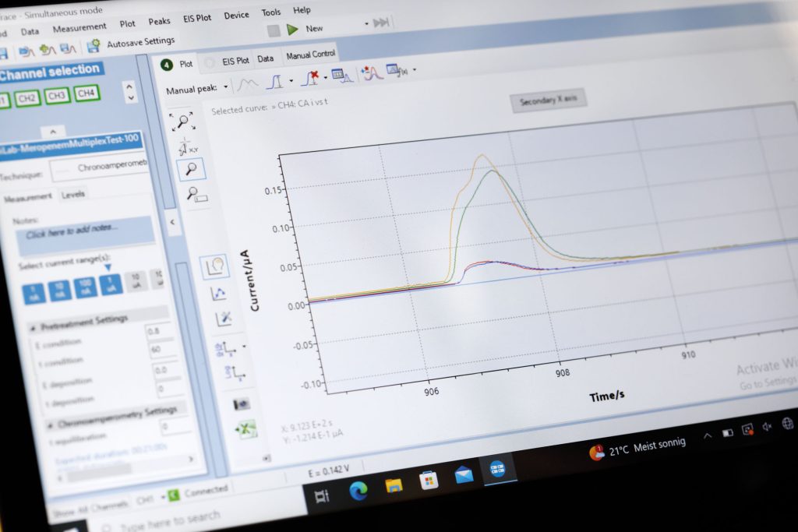Open the dropdown beside the f(x) icon
The height and width of the screenshot is (532, 798).
coord(415,69)
